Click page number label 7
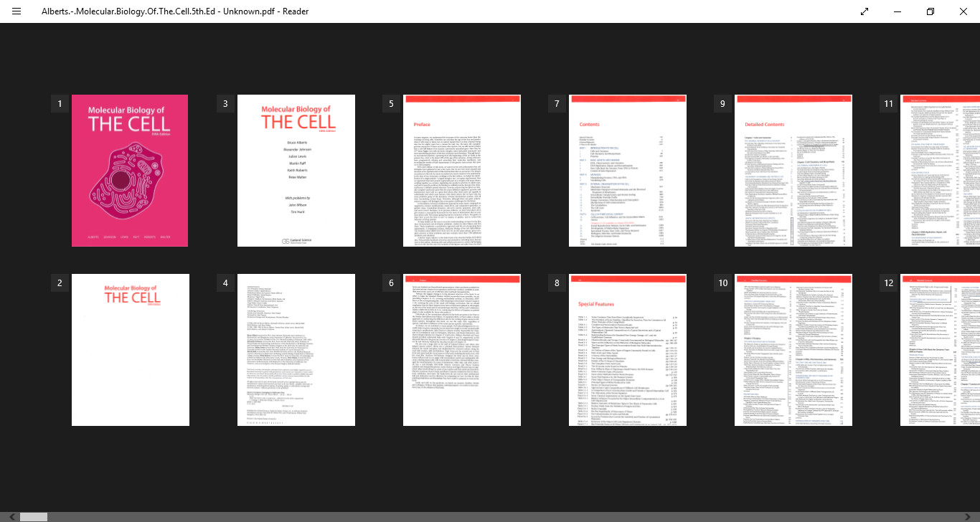The image size is (980, 522). click(557, 104)
